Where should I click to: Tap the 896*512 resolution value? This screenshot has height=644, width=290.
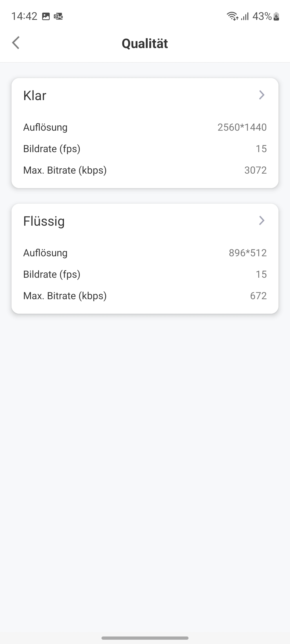(x=248, y=253)
